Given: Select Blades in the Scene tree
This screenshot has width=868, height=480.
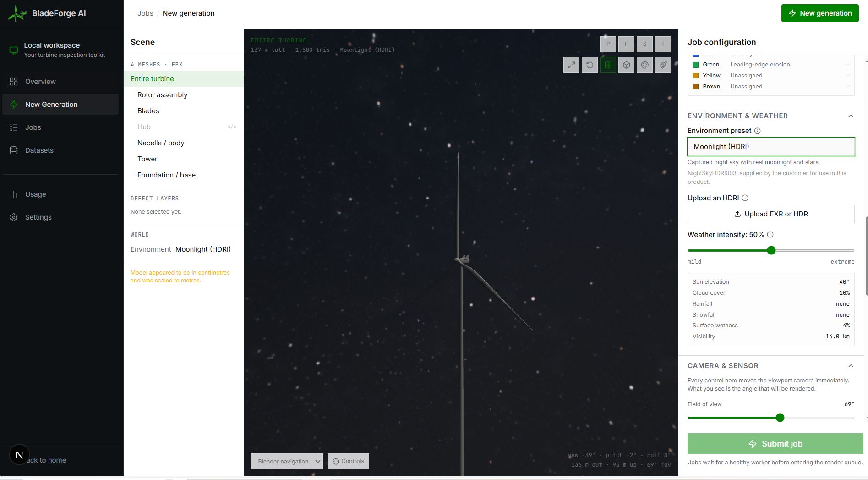Looking at the screenshot, I should pyautogui.click(x=184, y=111).
